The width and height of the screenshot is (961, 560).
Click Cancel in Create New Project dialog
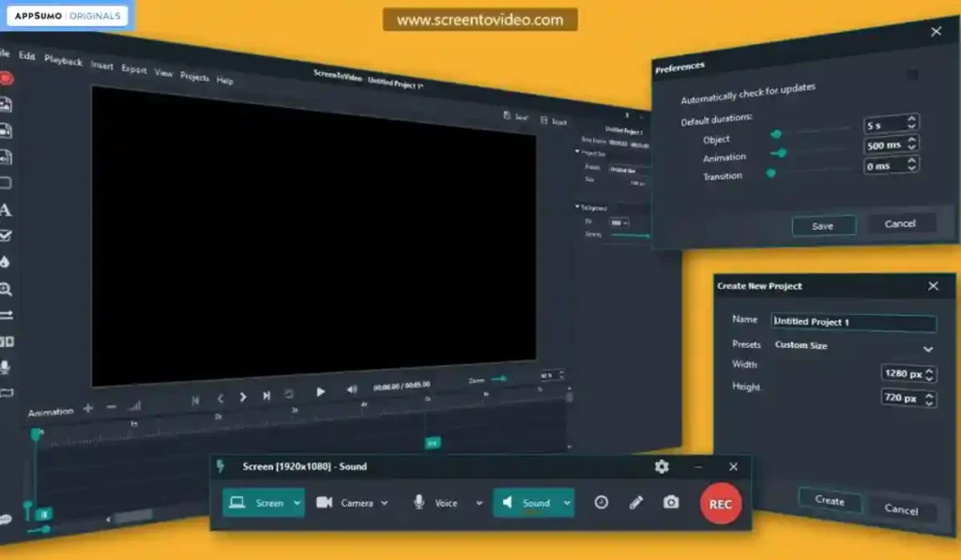pyautogui.click(x=901, y=509)
